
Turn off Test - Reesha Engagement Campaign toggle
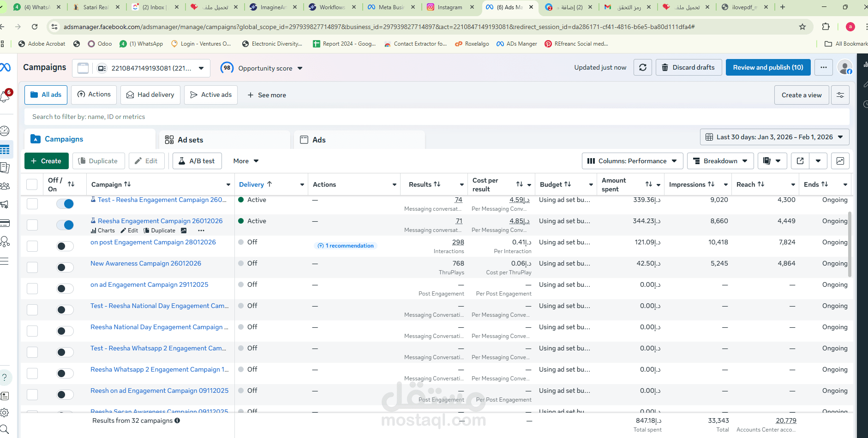pyautogui.click(x=65, y=203)
